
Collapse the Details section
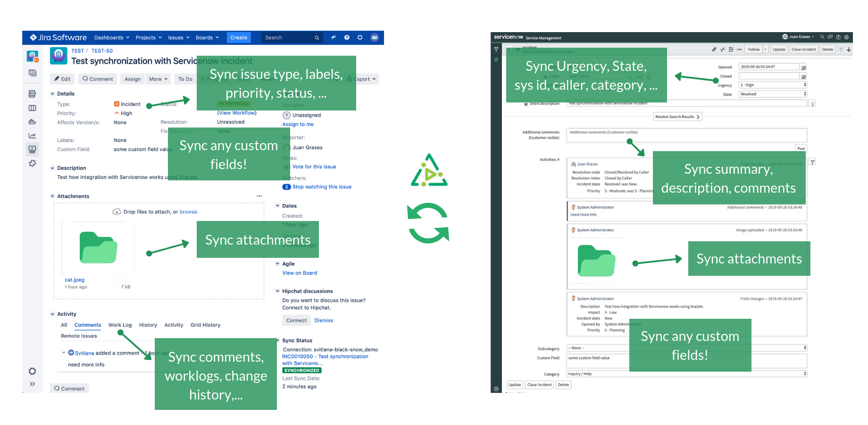click(x=52, y=94)
